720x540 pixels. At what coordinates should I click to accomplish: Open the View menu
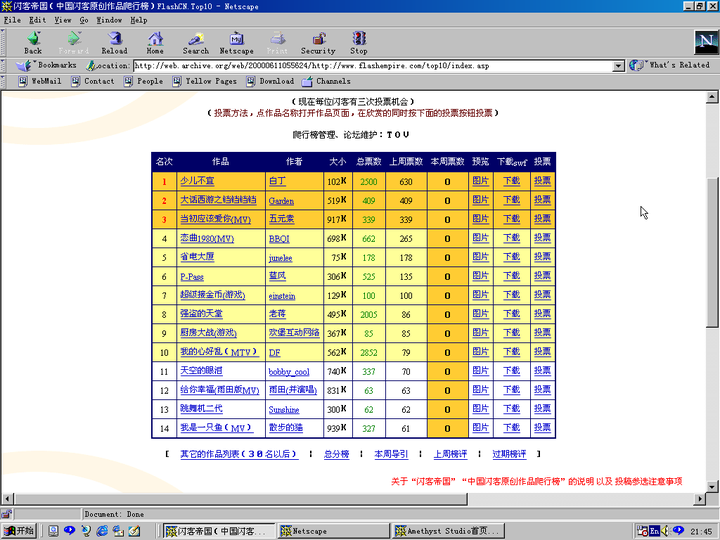click(x=62, y=20)
